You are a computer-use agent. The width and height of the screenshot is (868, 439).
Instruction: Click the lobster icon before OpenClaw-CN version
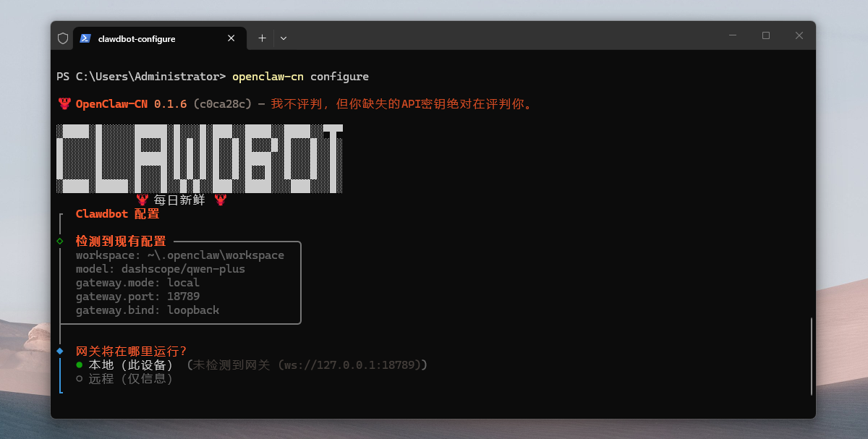[x=64, y=104]
